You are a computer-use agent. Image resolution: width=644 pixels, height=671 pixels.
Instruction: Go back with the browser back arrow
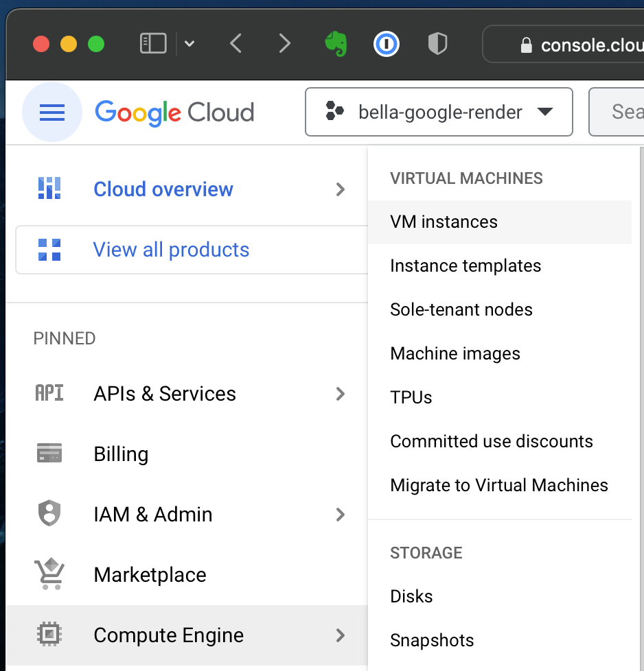click(236, 45)
